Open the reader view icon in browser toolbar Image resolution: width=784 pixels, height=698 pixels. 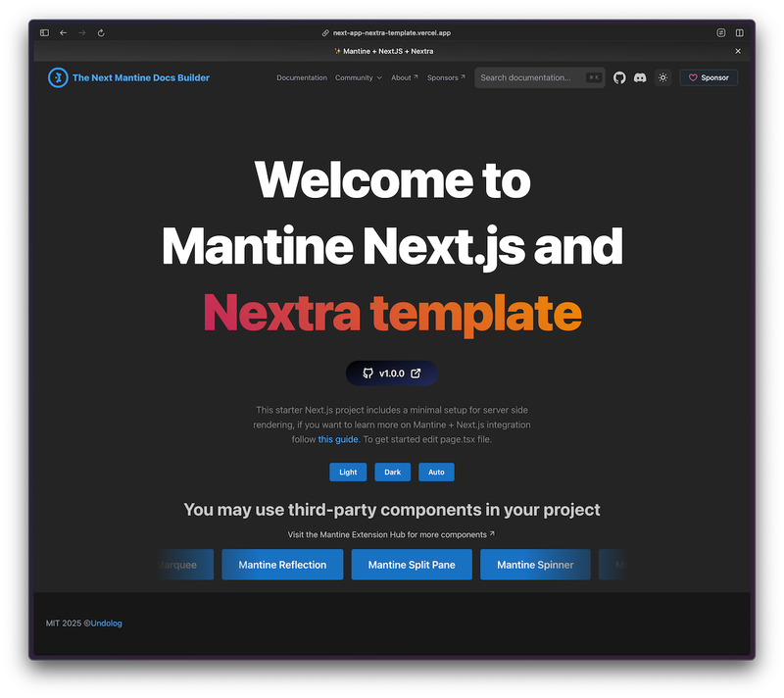tap(721, 33)
